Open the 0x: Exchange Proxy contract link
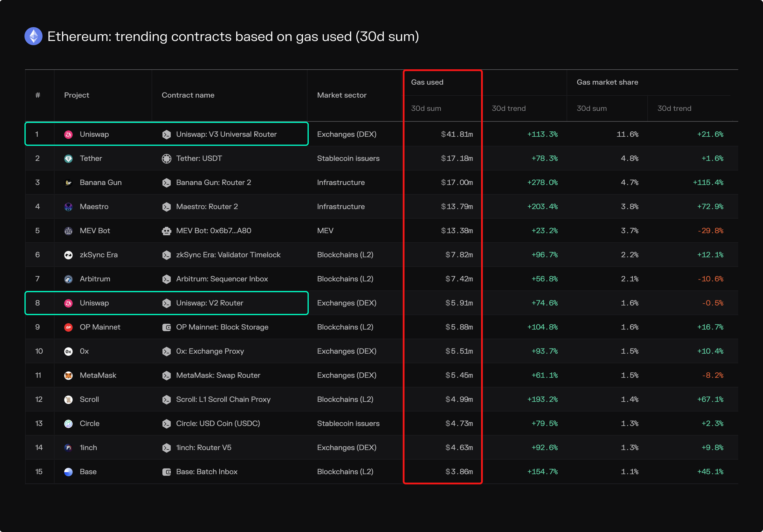The height and width of the screenshot is (532, 763). [x=210, y=351]
